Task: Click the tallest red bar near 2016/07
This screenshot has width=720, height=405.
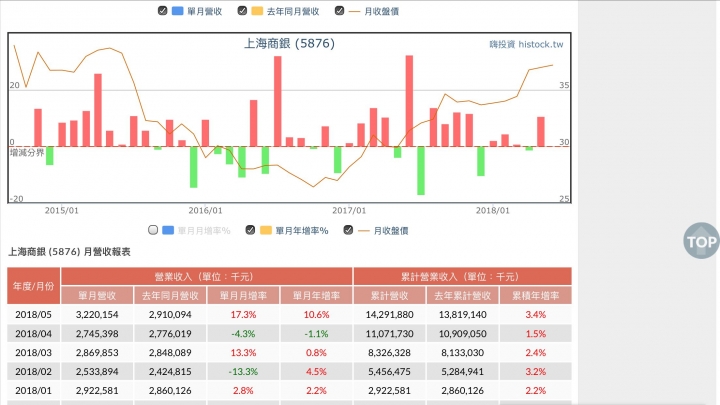Action: (278, 101)
